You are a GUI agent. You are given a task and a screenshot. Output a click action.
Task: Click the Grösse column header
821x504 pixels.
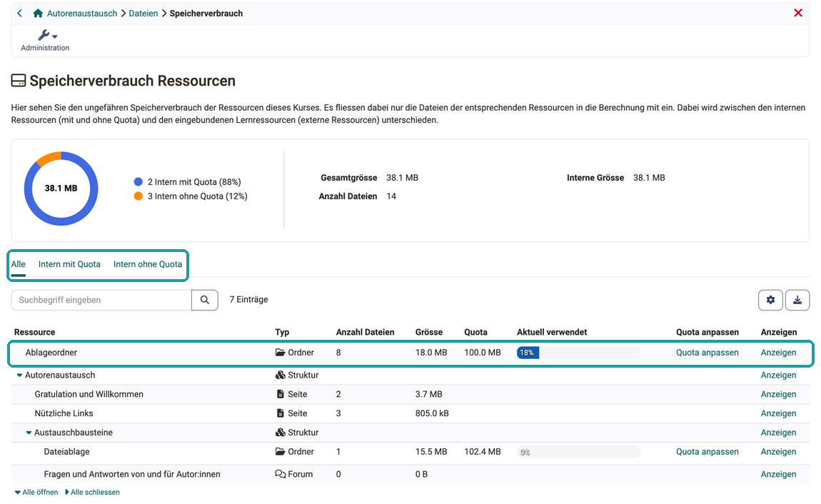click(429, 332)
